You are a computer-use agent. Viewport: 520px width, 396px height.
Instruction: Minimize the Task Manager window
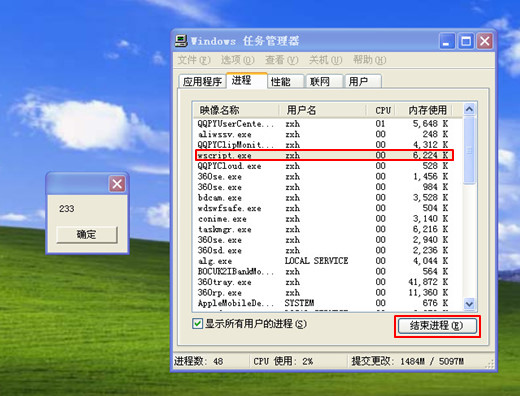pos(446,41)
